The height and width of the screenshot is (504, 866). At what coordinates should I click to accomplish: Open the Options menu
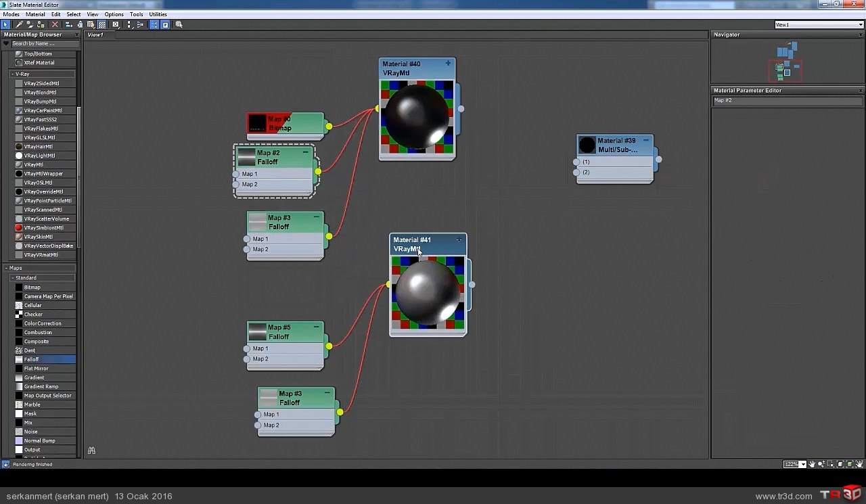pos(114,14)
